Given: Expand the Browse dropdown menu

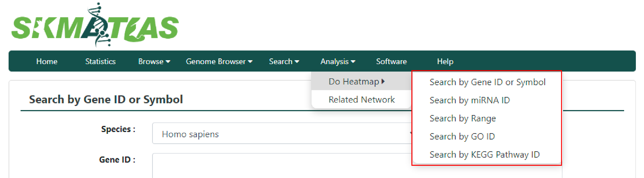Looking at the screenshot, I should pyautogui.click(x=154, y=61).
